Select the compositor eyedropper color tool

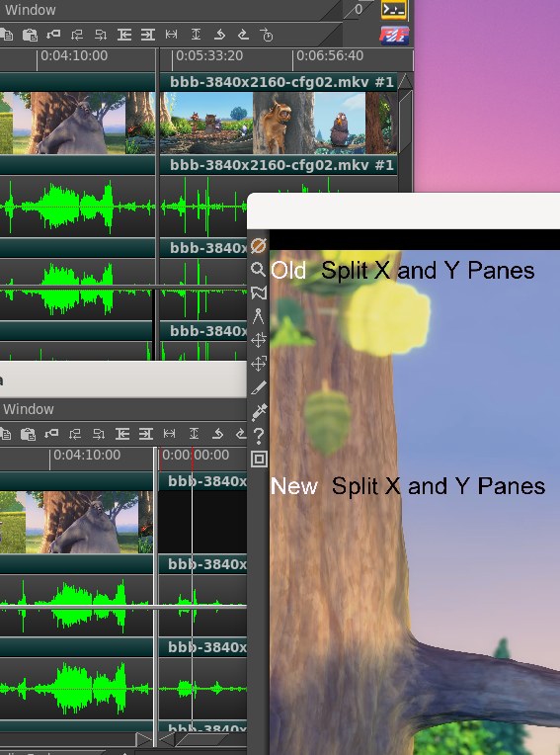[x=259, y=412]
